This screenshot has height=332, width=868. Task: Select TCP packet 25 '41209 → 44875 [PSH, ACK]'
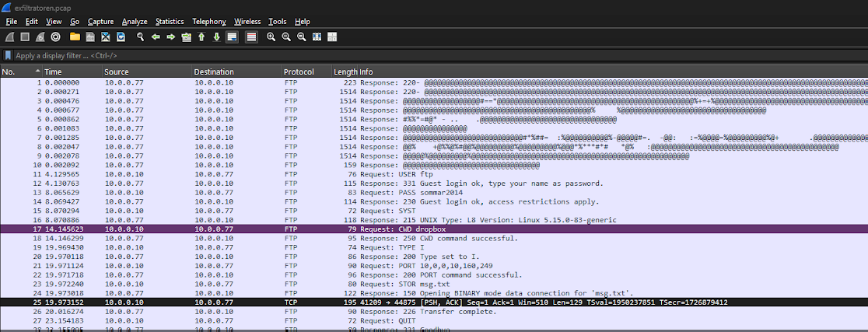(x=434, y=302)
